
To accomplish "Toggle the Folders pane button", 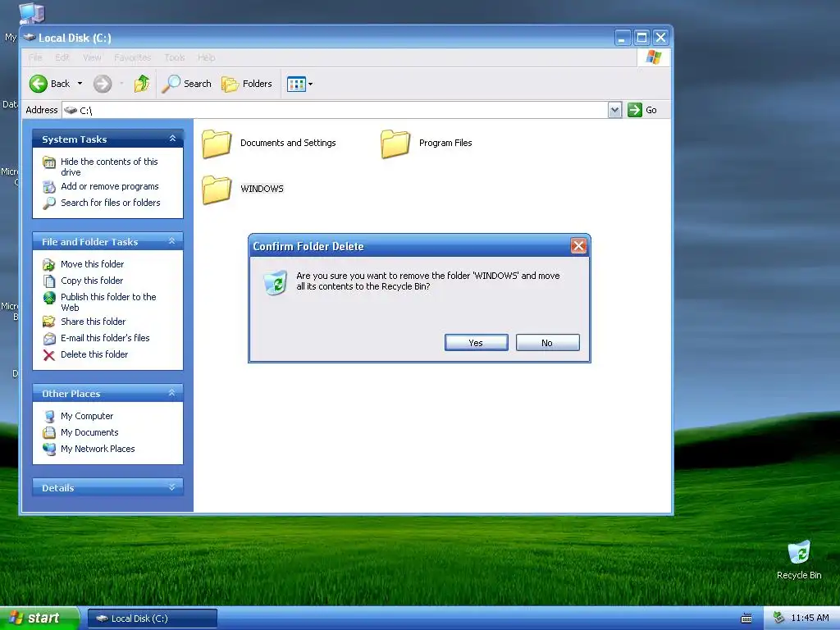I will click(247, 84).
